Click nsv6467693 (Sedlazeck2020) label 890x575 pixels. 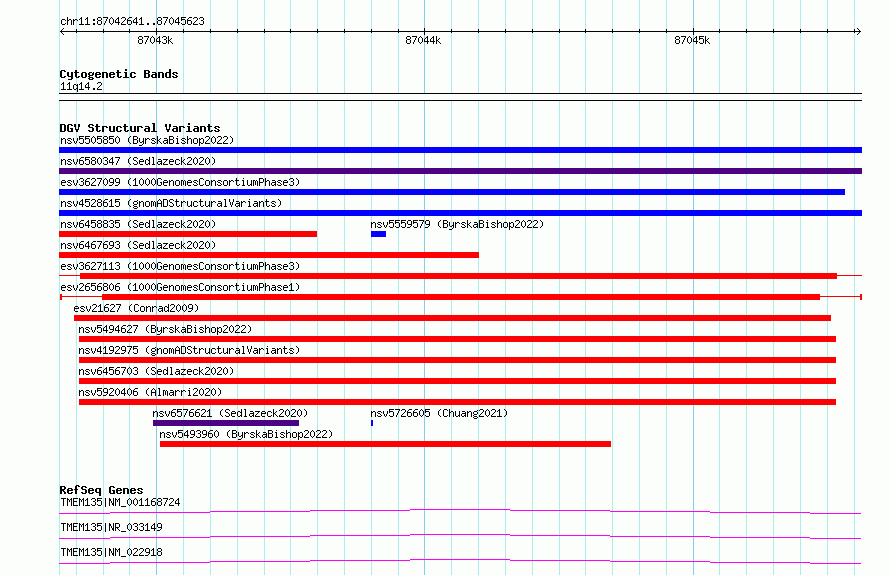(138, 245)
